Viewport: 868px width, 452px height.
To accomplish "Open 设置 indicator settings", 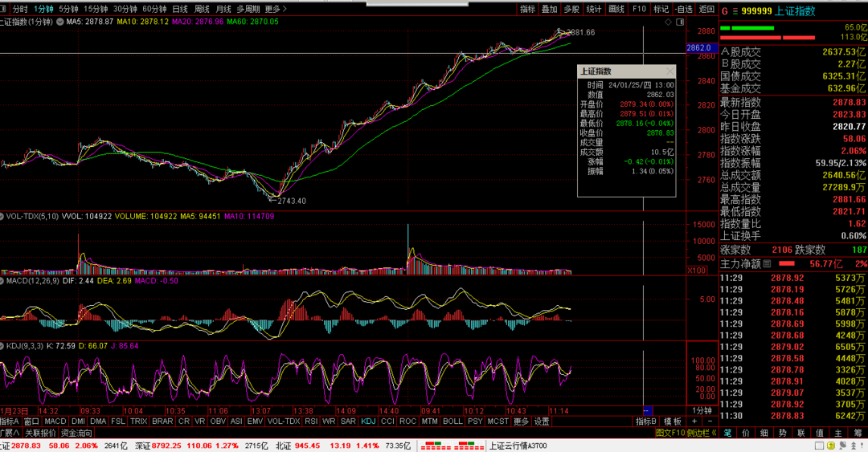I will click(542, 421).
